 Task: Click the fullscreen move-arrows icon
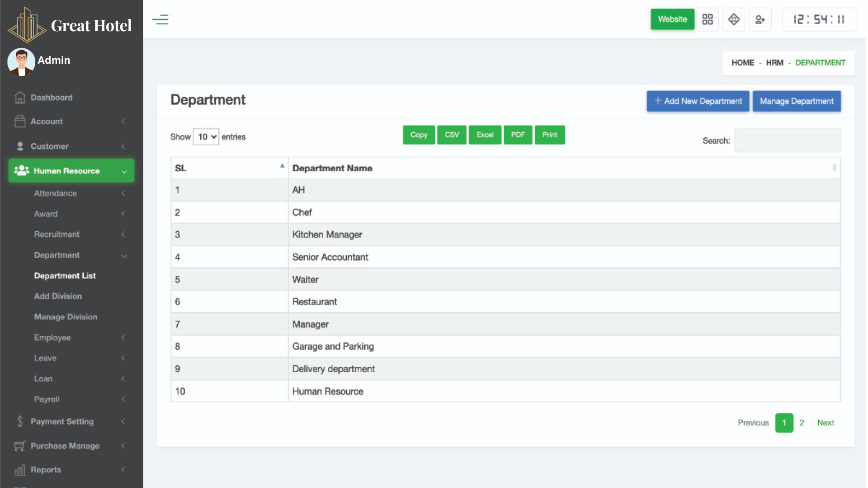[733, 19]
